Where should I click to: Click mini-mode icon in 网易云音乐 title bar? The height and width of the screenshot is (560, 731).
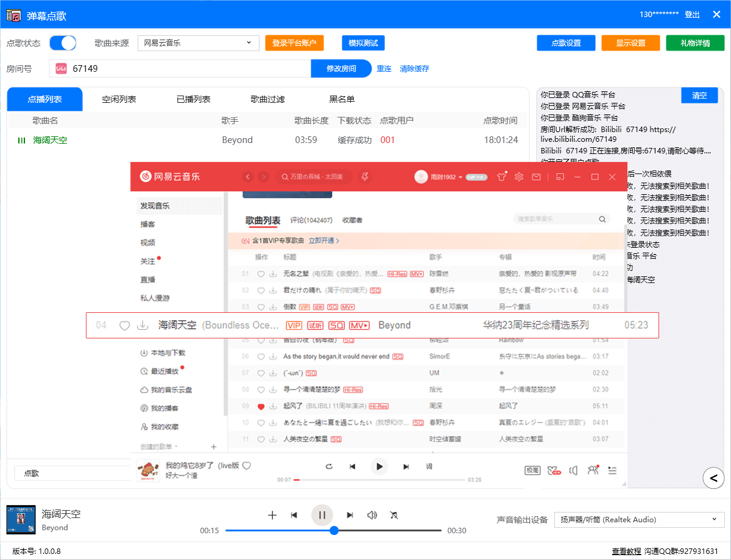click(560, 177)
